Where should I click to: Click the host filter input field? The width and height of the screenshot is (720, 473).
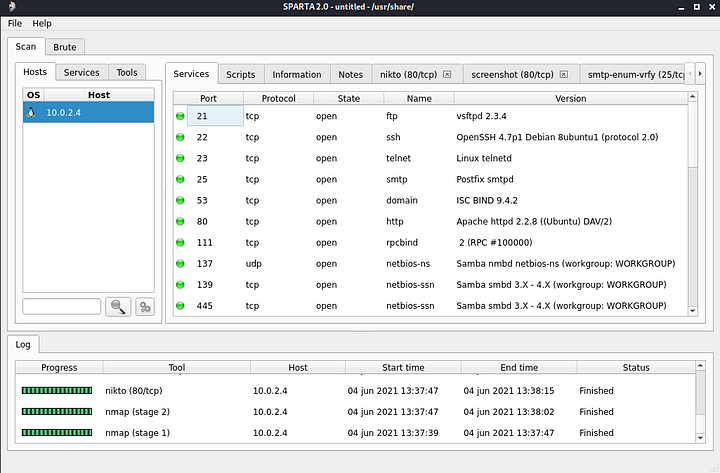(62, 306)
